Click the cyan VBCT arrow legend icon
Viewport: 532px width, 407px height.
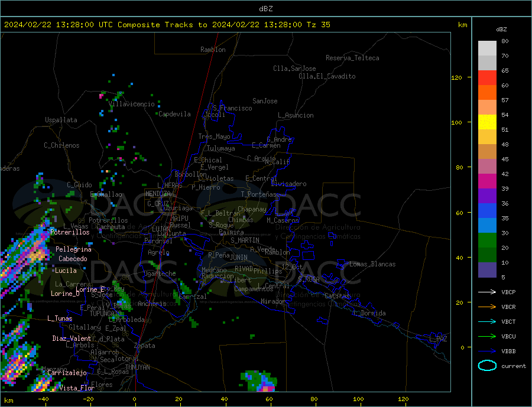pos(487,321)
